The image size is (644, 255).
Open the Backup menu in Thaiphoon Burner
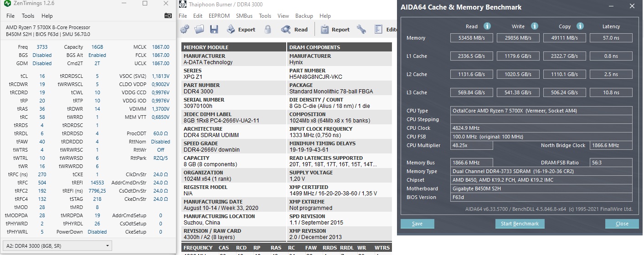tap(304, 15)
